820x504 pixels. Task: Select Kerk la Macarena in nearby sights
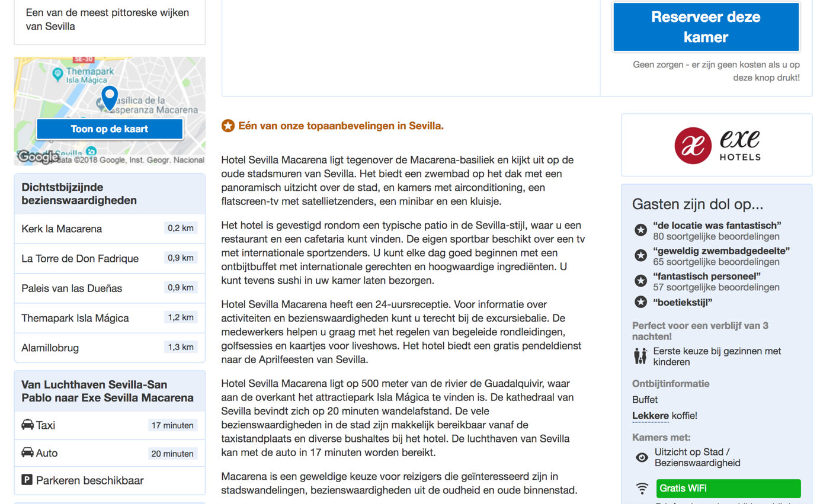(62, 229)
